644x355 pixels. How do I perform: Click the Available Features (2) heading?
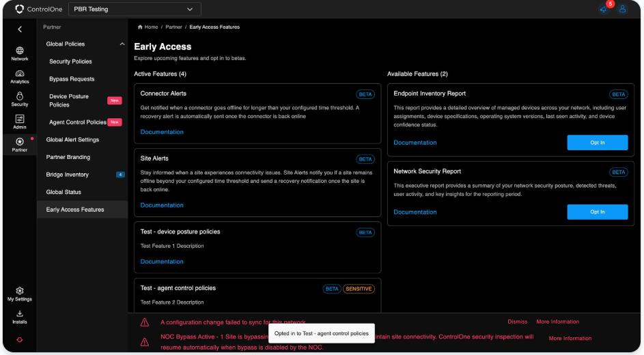click(417, 74)
